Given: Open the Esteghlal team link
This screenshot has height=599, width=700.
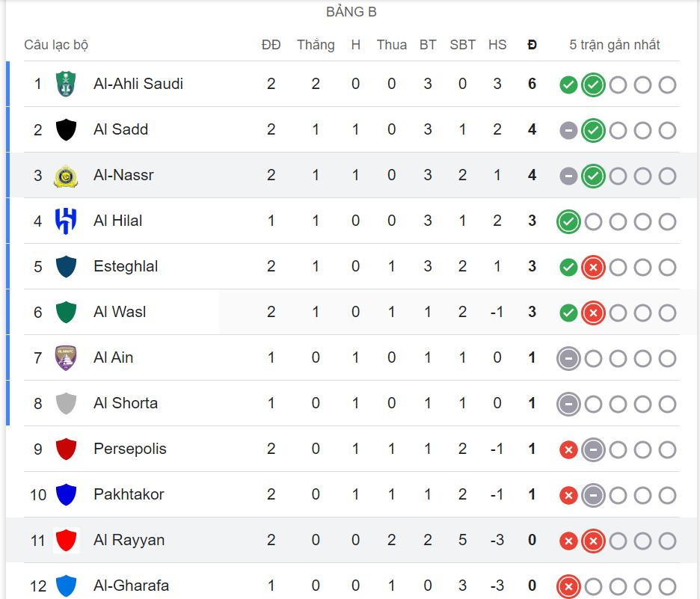Looking at the screenshot, I should click(126, 266).
